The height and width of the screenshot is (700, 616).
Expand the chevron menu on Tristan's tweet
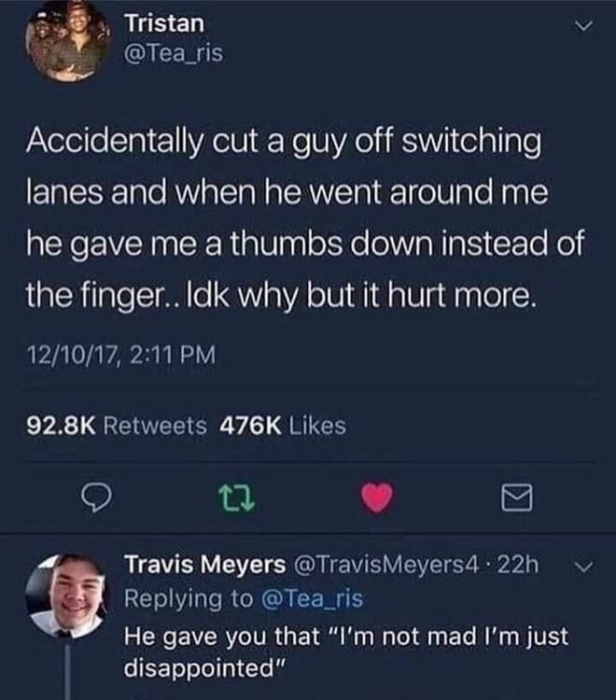tap(581, 28)
